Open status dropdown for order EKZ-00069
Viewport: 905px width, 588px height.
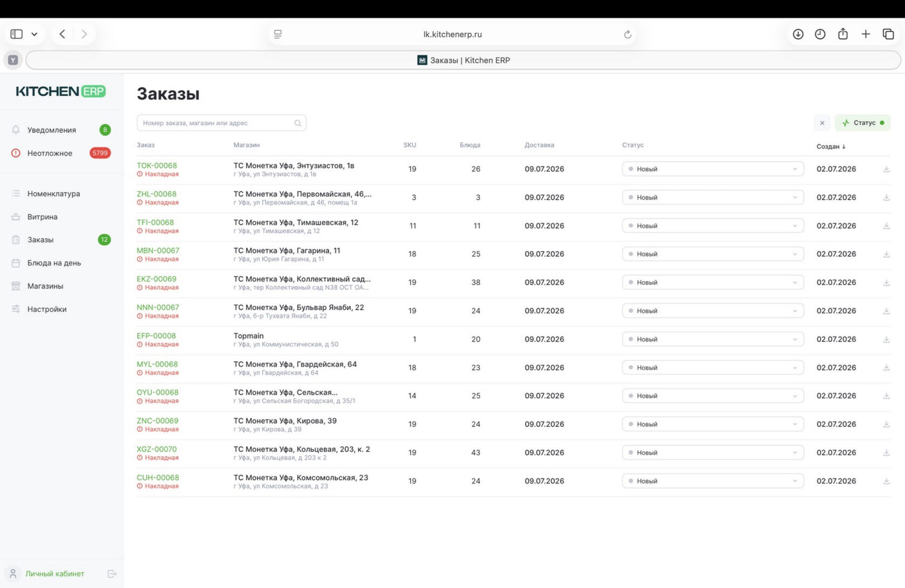pos(713,282)
